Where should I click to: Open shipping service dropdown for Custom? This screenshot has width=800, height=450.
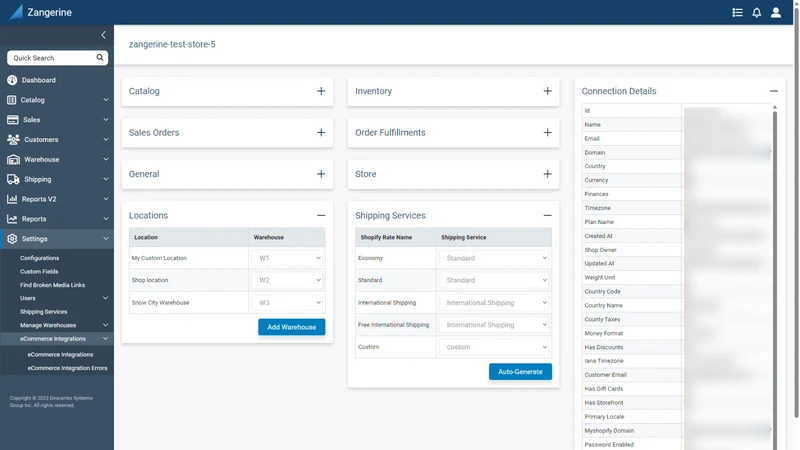[x=494, y=347]
